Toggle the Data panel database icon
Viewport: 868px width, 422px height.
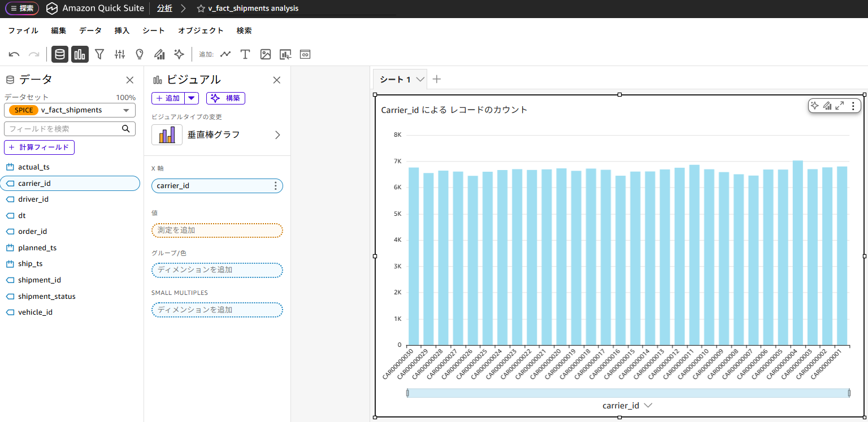click(x=60, y=54)
